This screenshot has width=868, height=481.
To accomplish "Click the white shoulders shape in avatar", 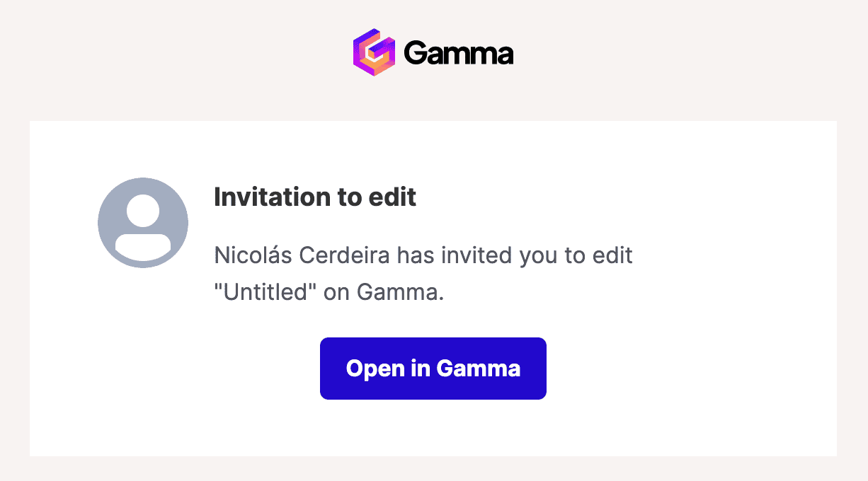I will click(x=143, y=244).
